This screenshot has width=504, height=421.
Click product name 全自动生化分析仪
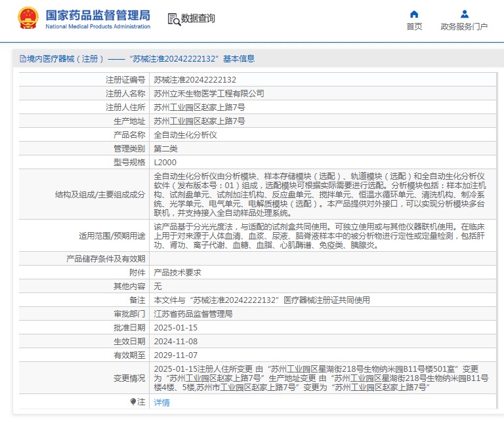coord(185,134)
